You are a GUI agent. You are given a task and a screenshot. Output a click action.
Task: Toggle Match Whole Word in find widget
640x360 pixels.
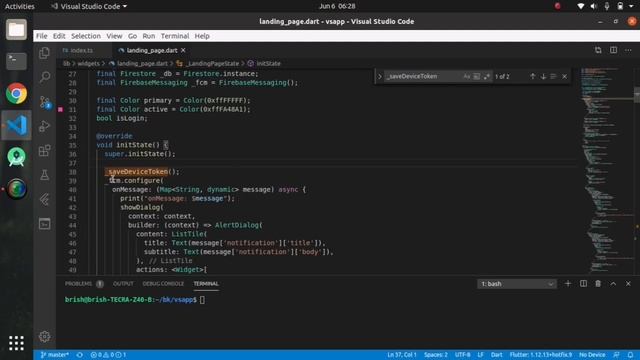pyautogui.click(x=476, y=76)
